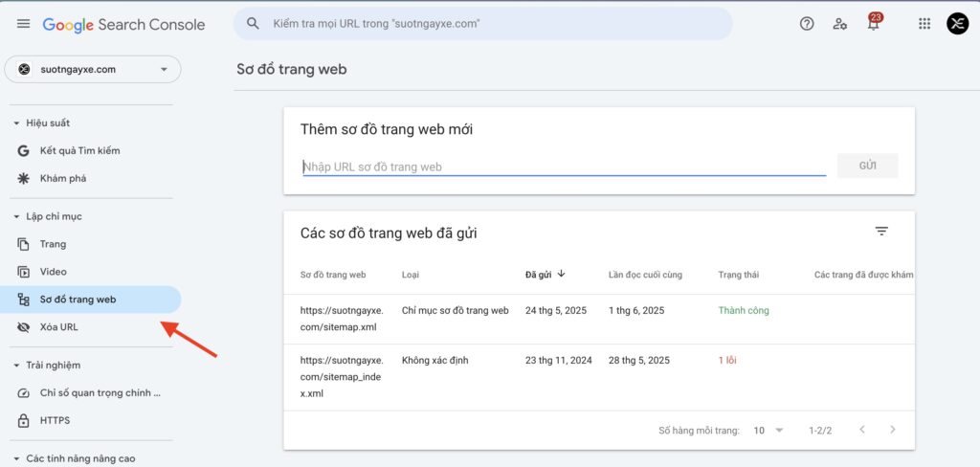Open the account profile avatar
980x467 pixels.
pos(957,24)
